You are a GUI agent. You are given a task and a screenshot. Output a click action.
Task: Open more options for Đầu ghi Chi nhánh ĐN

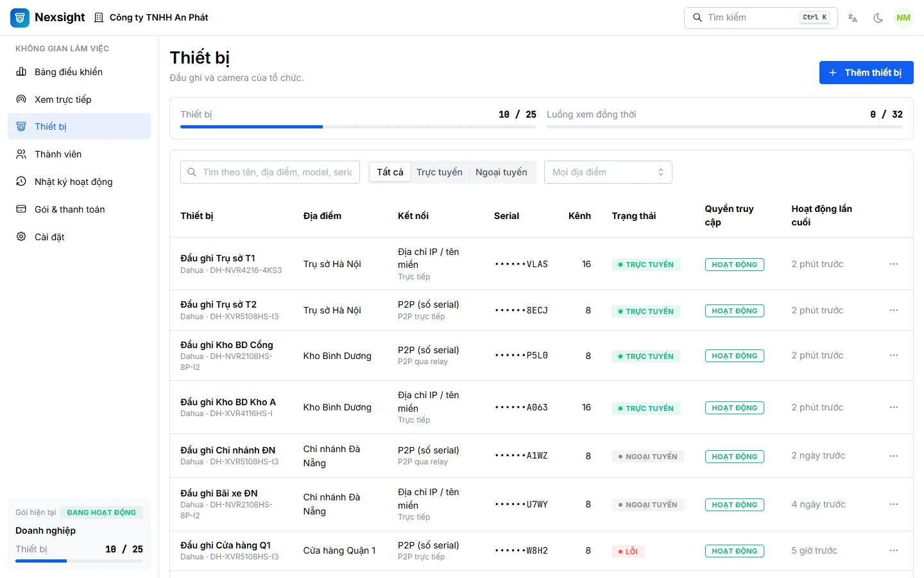[894, 455]
